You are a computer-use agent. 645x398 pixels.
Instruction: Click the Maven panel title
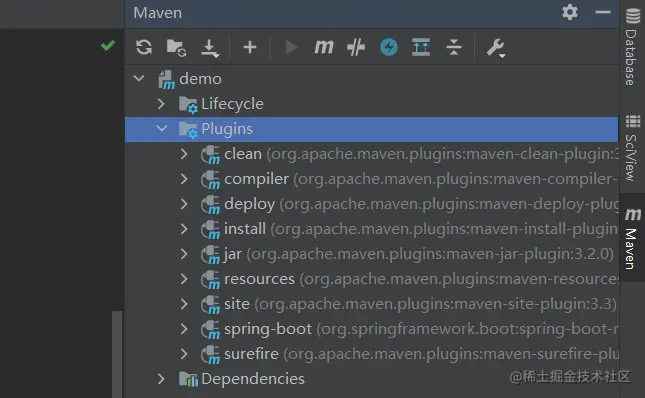pos(158,13)
